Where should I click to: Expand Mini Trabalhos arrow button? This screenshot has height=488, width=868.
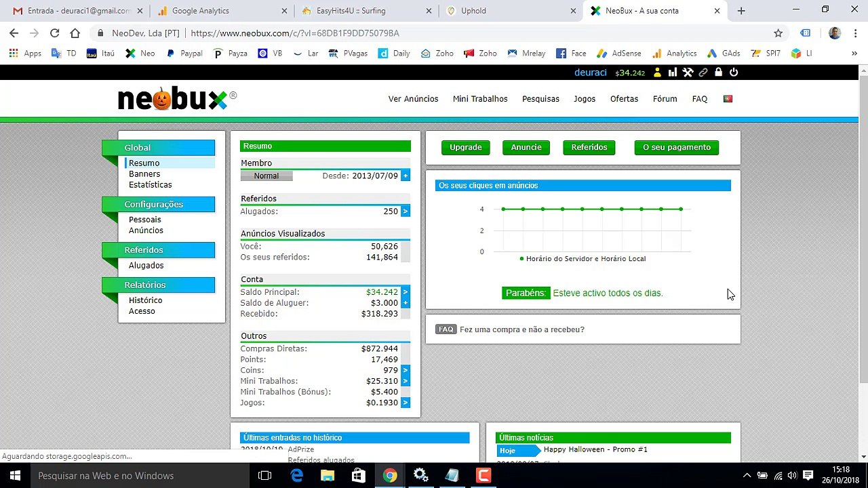[406, 381]
